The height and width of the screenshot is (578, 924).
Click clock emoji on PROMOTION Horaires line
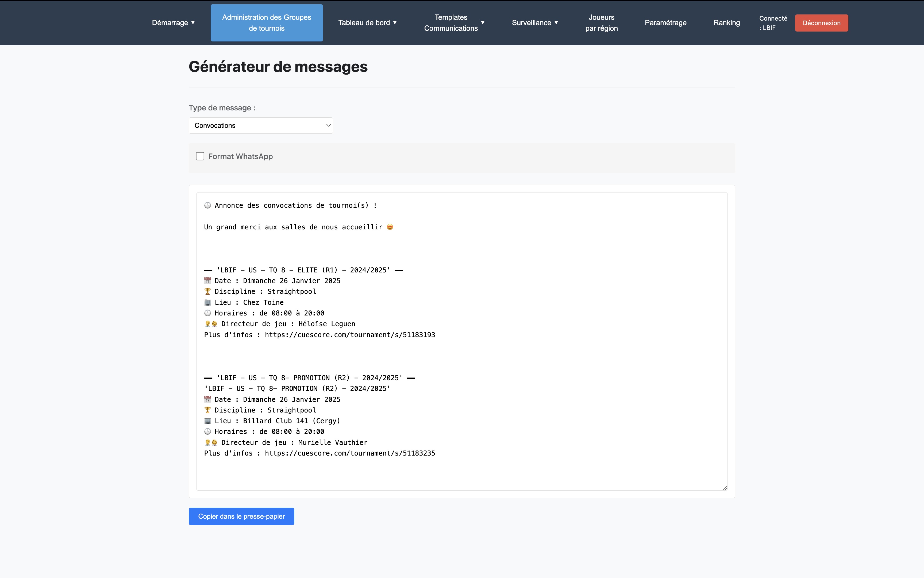(207, 431)
